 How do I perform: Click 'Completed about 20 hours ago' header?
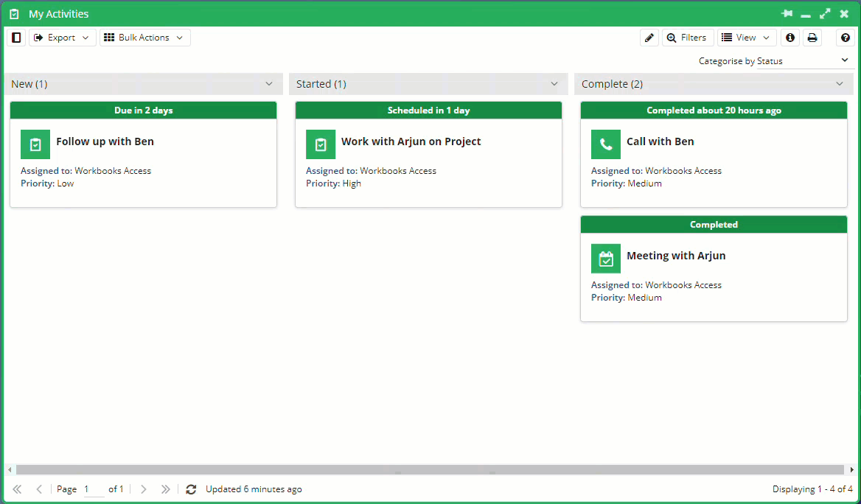714,111
